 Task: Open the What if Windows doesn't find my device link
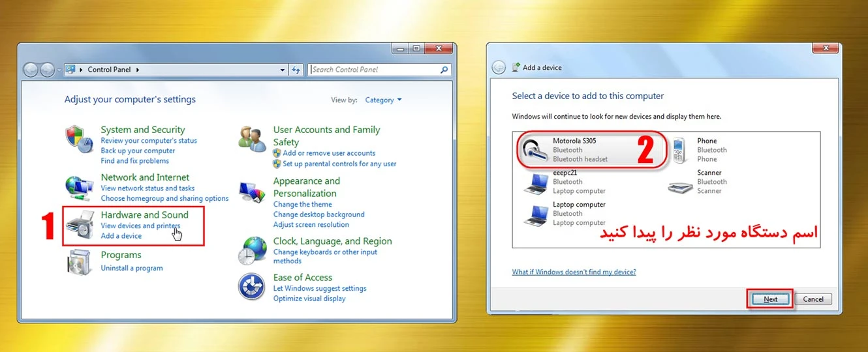coord(574,272)
